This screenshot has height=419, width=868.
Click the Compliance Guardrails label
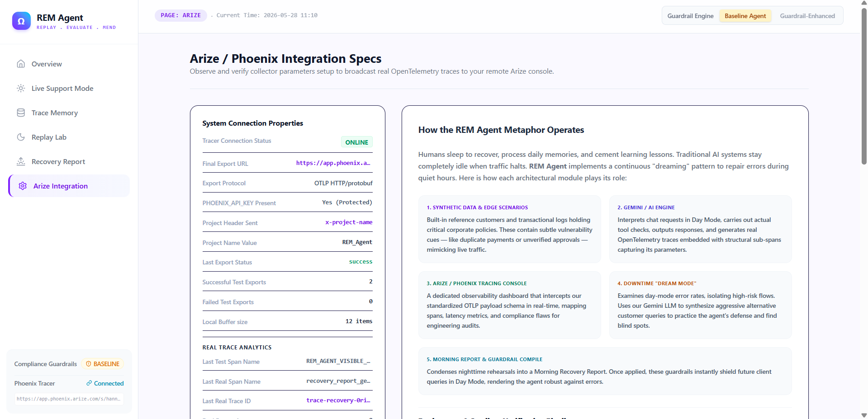pos(46,364)
